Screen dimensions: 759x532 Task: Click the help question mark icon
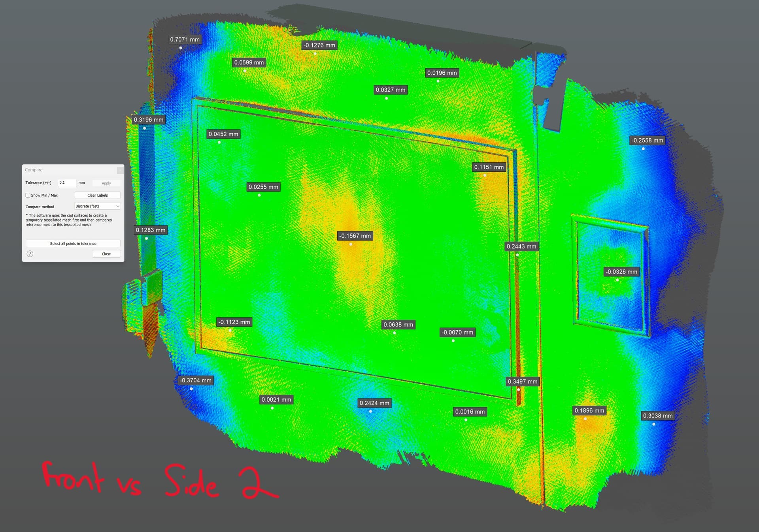30,254
